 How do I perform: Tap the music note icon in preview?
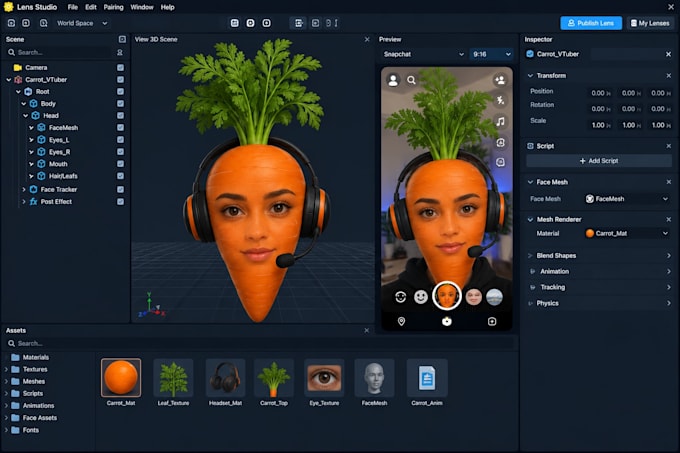(x=500, y=121)
